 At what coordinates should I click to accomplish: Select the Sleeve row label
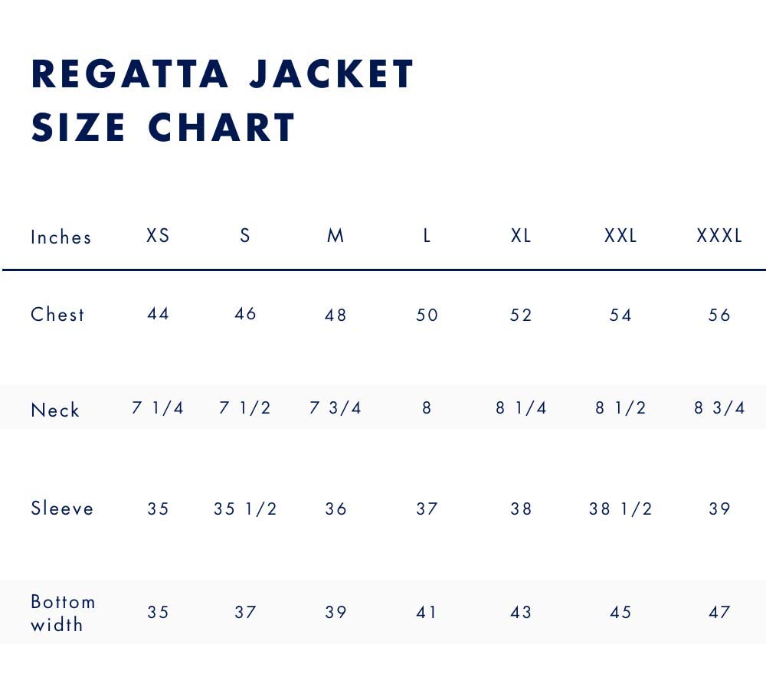(x=62, y=509)
